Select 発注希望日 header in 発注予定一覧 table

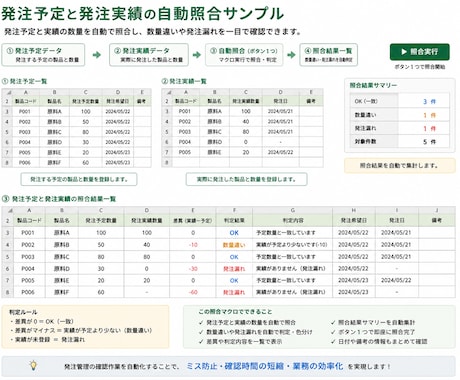[x=118, y=101]
